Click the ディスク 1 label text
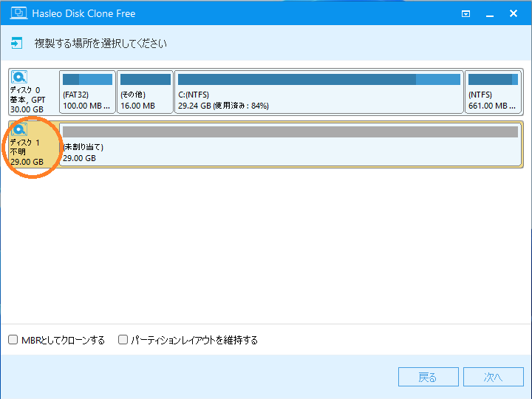 coord(25,142)
